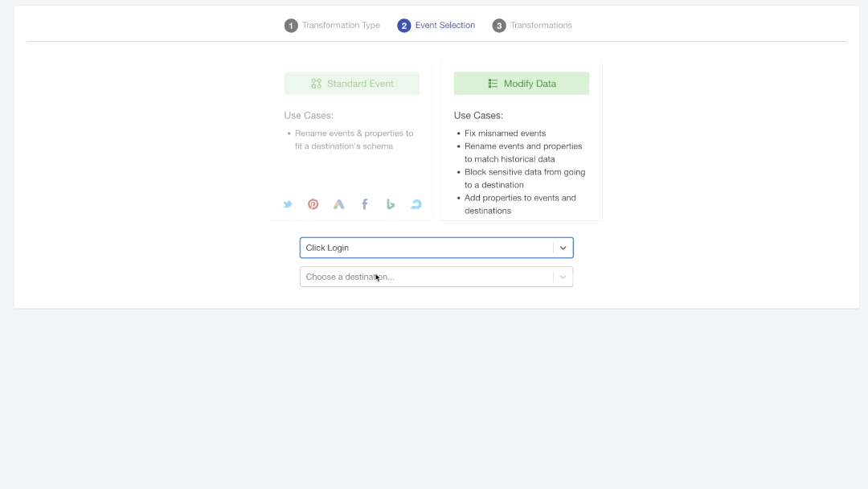Image resolution: width=868 pixels, height=489 pixels.
Task: Click the step 1 number circle
Action: coord(291,26)
